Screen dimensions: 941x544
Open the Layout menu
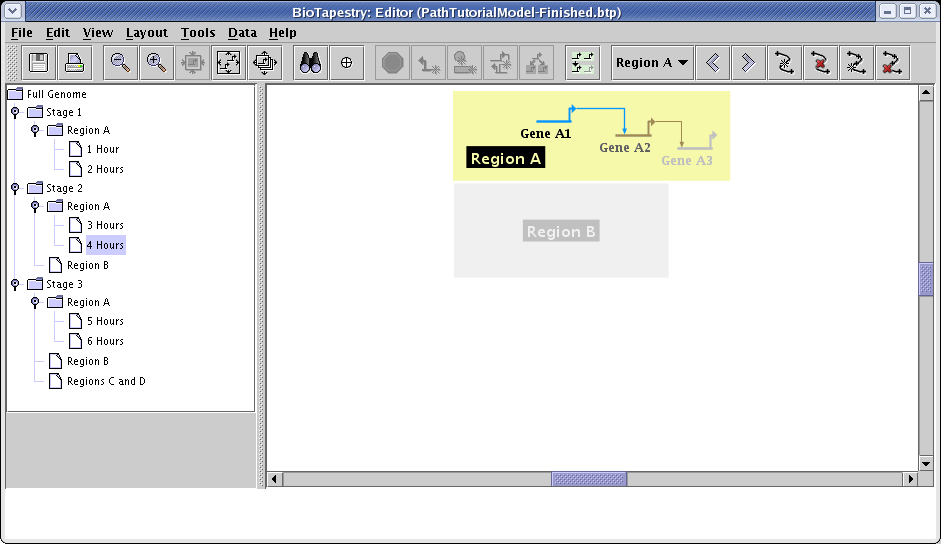(147, 33)
